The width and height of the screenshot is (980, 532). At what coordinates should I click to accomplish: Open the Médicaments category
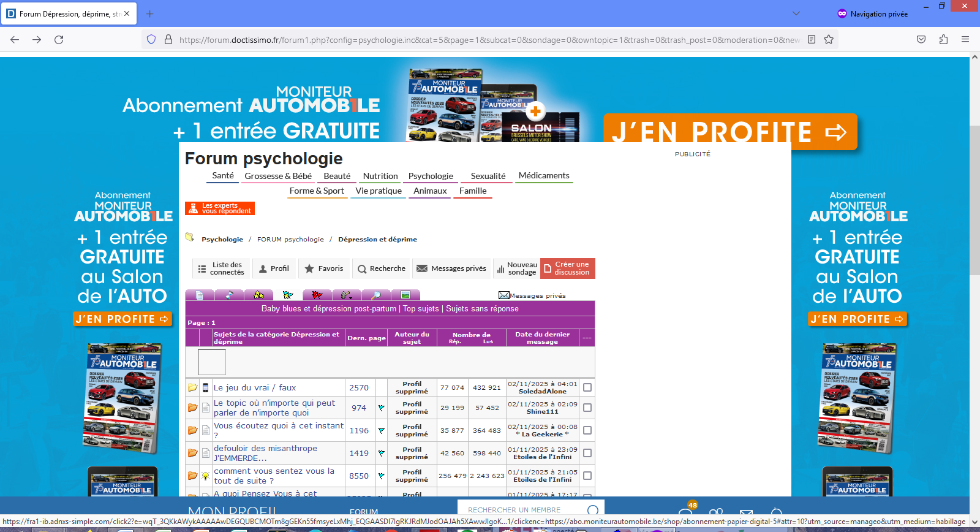click(x=544, y=175)
